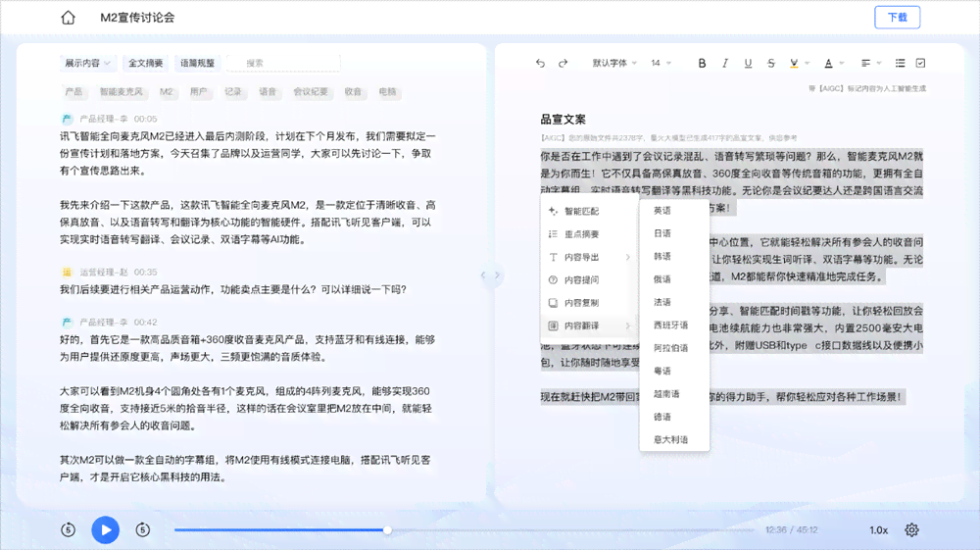The width and height of the screenshot is (980, 550).
Task: Click in the 搜索 search field
Action: coord(284,63)
